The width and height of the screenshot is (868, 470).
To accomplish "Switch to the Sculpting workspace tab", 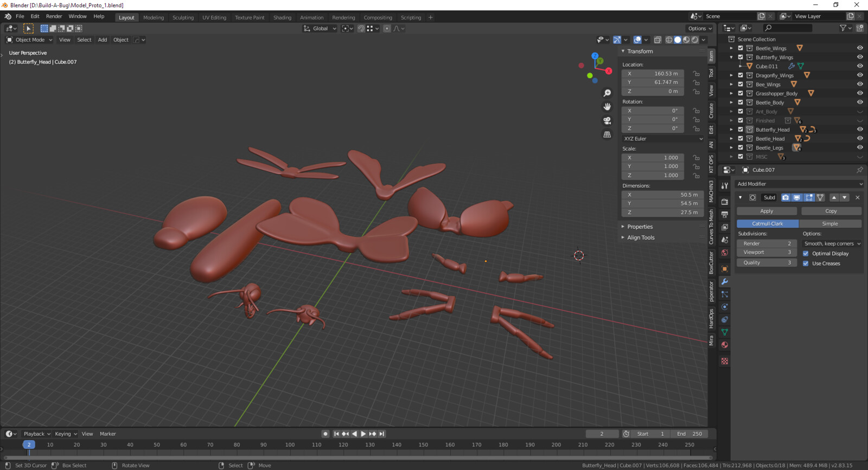I will [x=183, y=17].
